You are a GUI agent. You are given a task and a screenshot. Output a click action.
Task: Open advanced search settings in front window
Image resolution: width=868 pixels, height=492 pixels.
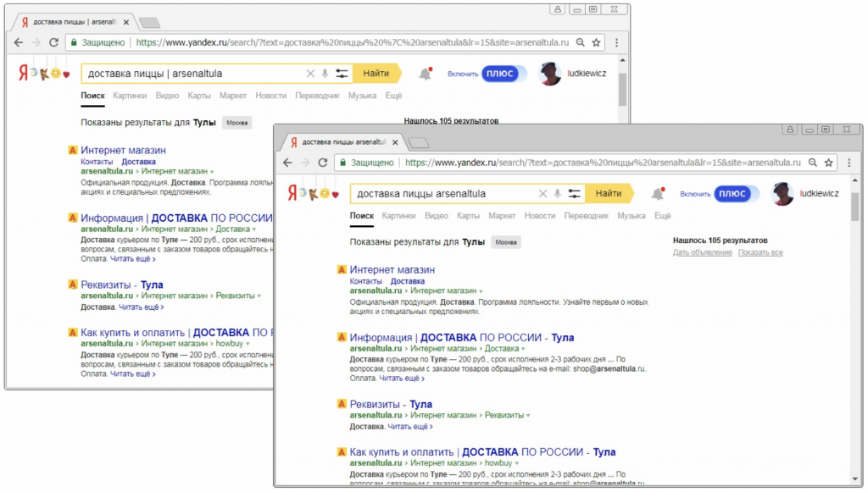tap(575, 193)
